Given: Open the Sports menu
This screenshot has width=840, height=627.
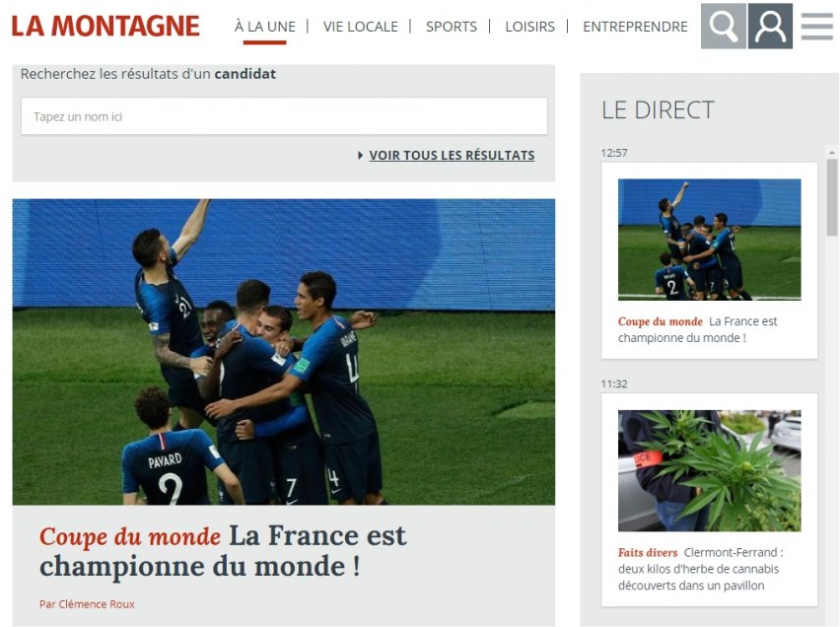Looking at the screenshot, I should point(452,27).
